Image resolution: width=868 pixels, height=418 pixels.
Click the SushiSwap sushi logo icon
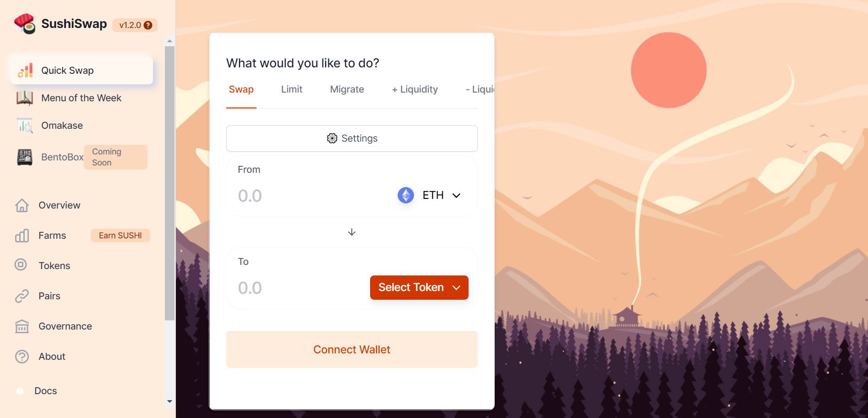[x=25, y=24]
